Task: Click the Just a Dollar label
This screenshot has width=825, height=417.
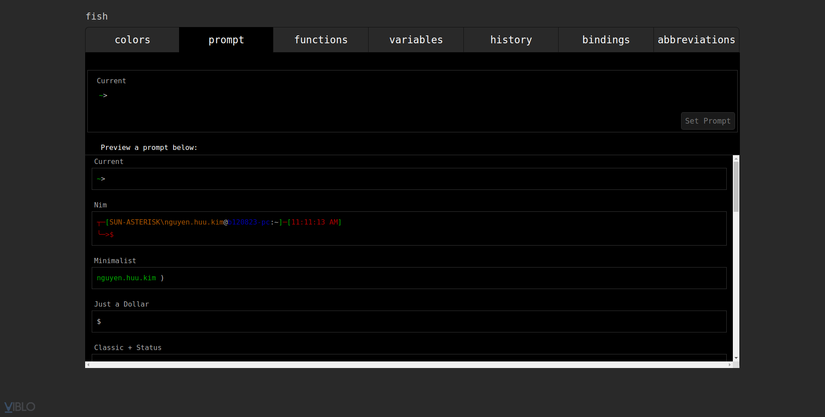Action: click(122, 304)
